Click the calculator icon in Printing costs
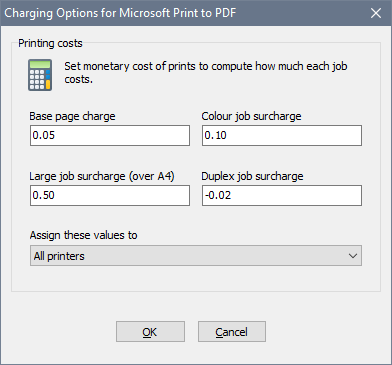The height and width of the screenshot is (365, 392). [40, 75]
